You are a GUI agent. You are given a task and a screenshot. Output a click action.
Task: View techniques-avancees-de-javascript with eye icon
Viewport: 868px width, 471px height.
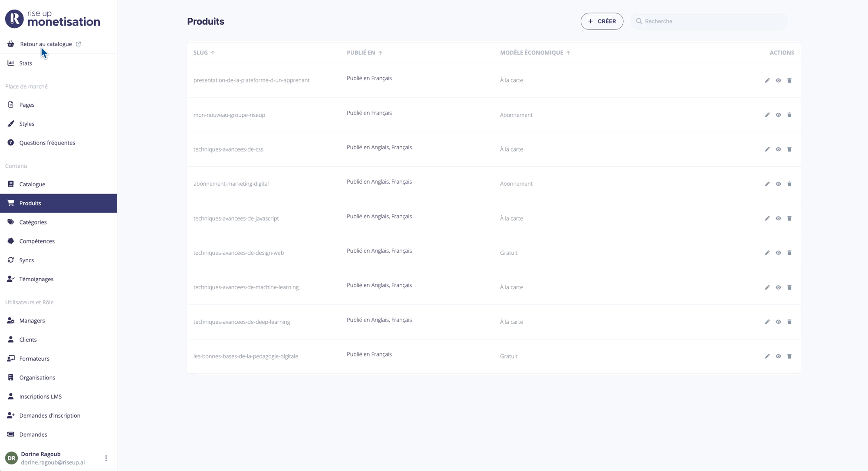(x=778, y=218)
